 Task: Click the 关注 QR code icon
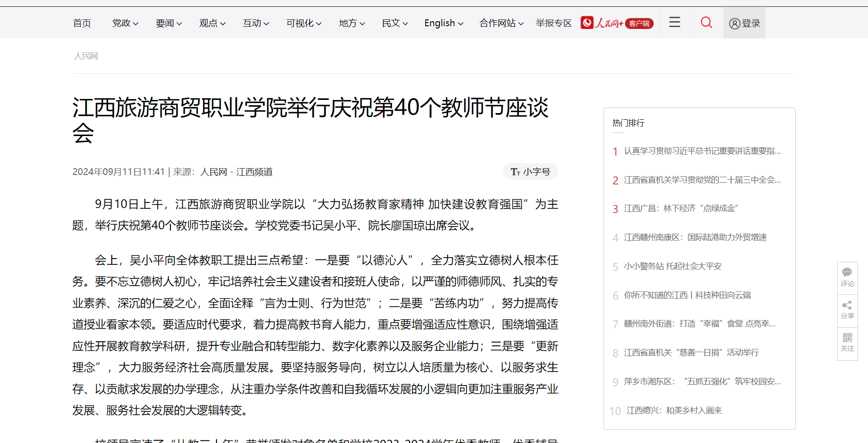point(847,338)
